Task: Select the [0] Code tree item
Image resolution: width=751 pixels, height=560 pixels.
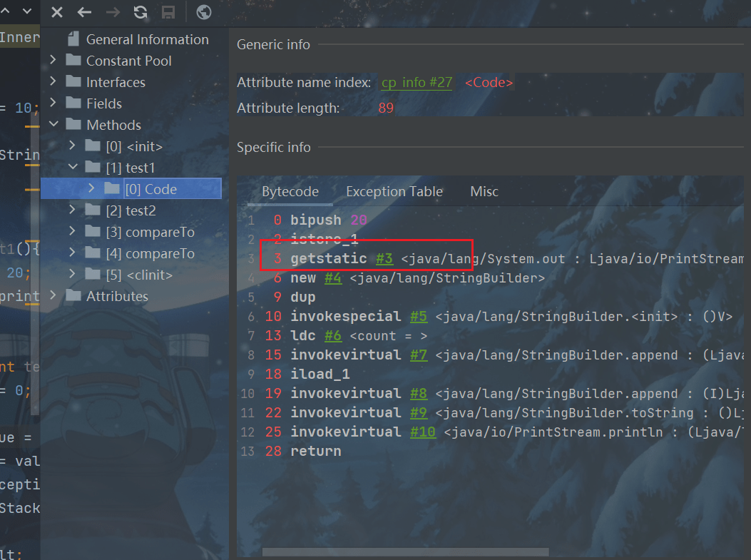Action: point(150,189)
